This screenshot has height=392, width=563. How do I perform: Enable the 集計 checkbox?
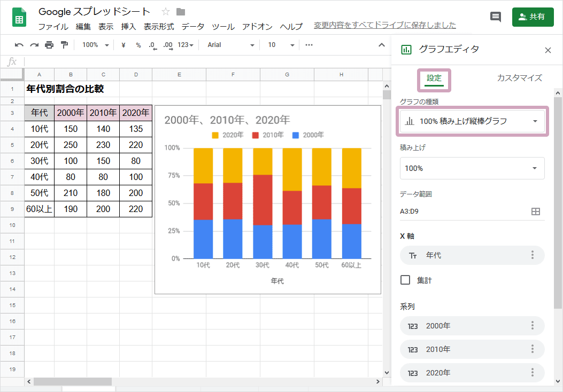405,280
